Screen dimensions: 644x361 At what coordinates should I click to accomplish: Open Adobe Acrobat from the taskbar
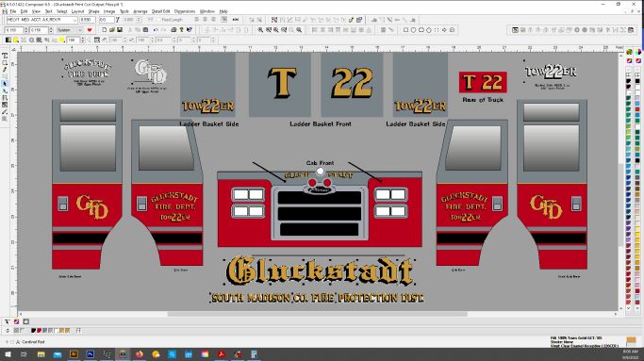(x=221, y=354)
